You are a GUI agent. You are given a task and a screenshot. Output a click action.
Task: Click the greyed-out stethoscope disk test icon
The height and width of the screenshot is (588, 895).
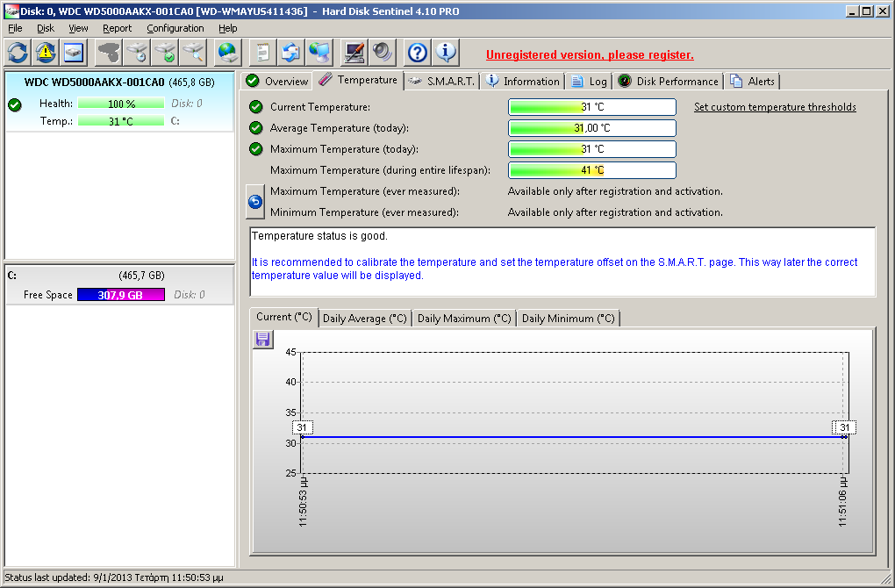coord(109,53)
